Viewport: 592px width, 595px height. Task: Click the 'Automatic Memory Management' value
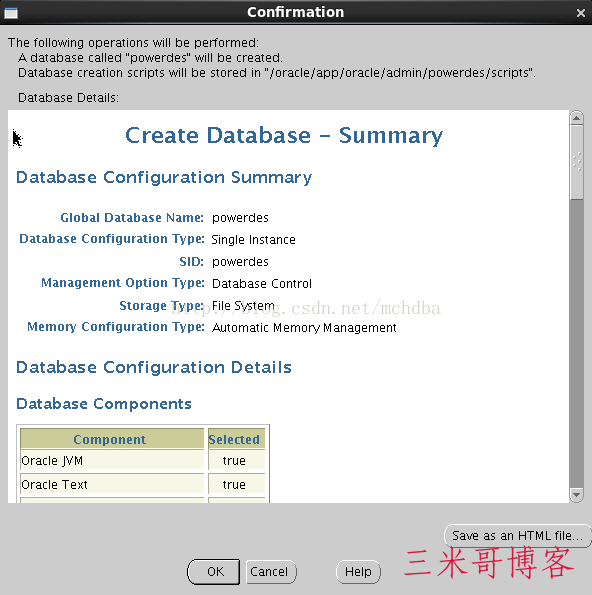click(304, 327)
